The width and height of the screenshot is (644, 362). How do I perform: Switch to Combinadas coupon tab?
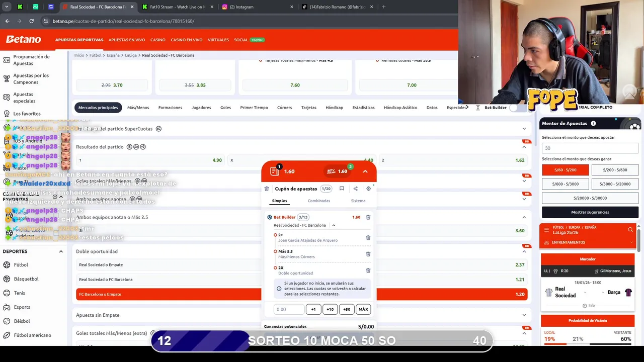319,201
